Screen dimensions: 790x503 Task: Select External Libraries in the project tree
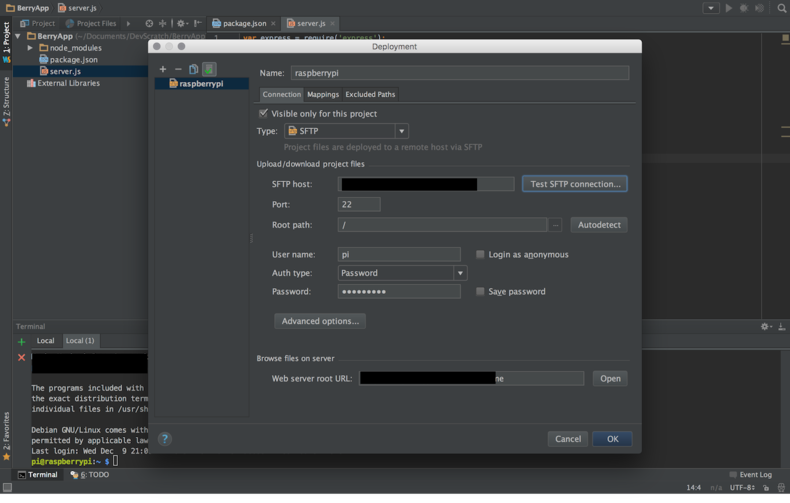tap(69, 83)
